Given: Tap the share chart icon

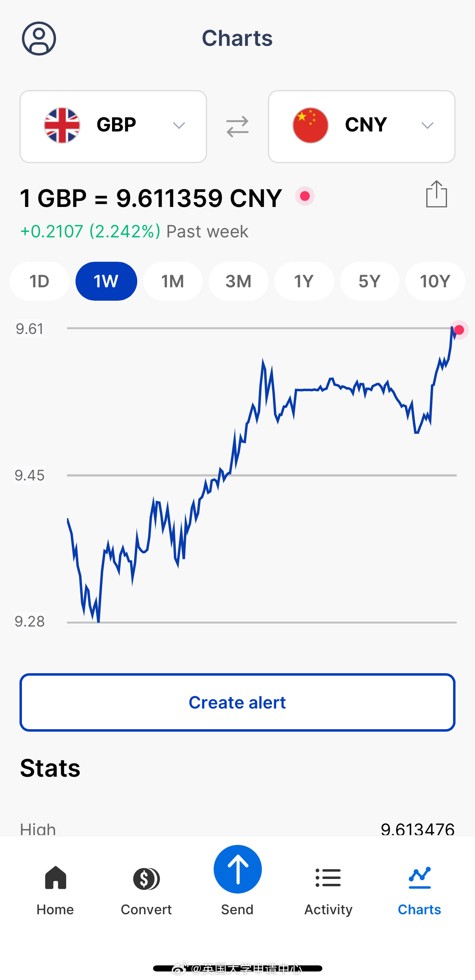Looking at the screenshot, I should pyautogui.click(x=436, y=194).
